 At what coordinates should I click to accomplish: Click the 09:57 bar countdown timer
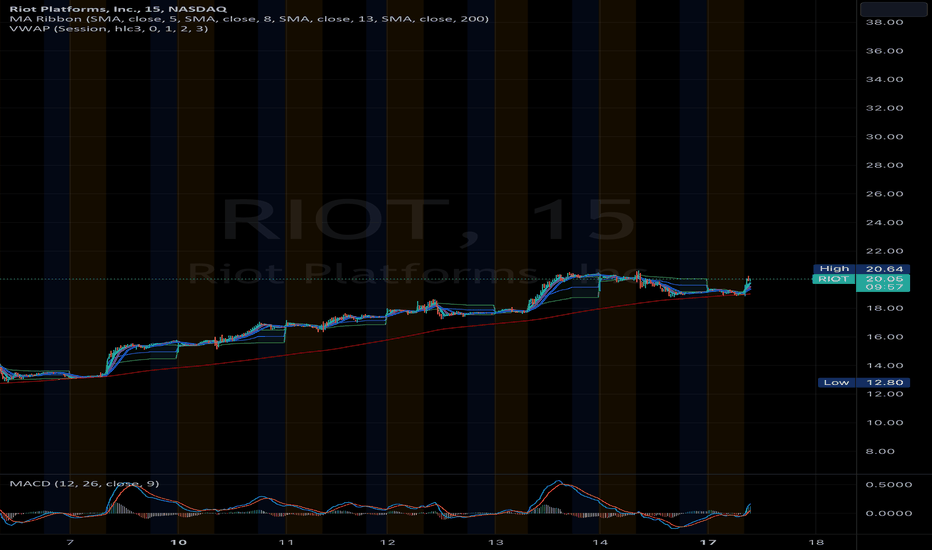pos(883,287)
